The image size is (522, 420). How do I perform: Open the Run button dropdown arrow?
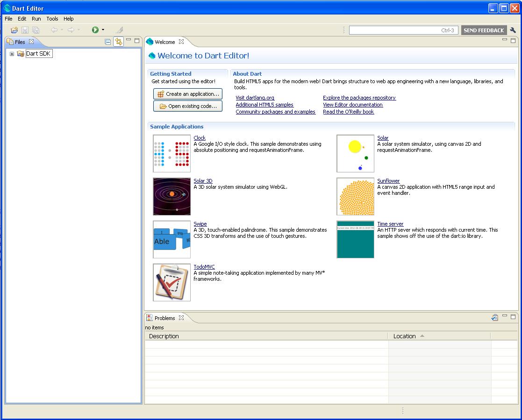tap(103, 30)
